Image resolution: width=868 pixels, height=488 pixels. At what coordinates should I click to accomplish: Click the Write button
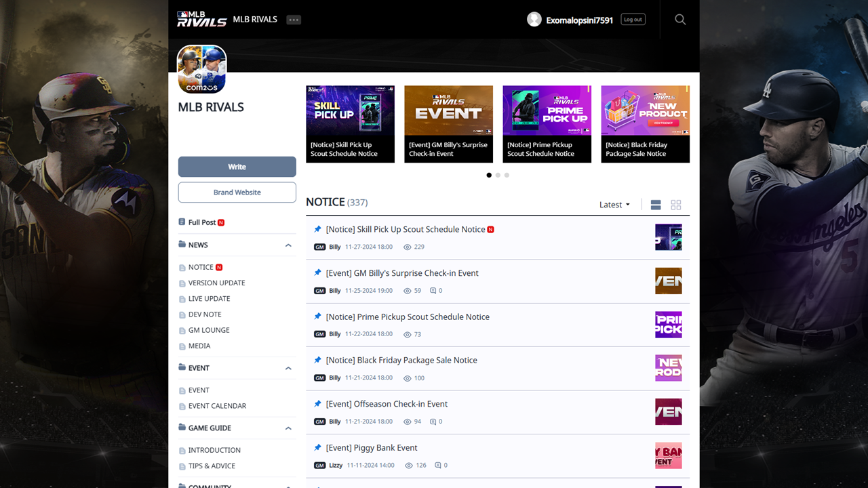[237, 167]
